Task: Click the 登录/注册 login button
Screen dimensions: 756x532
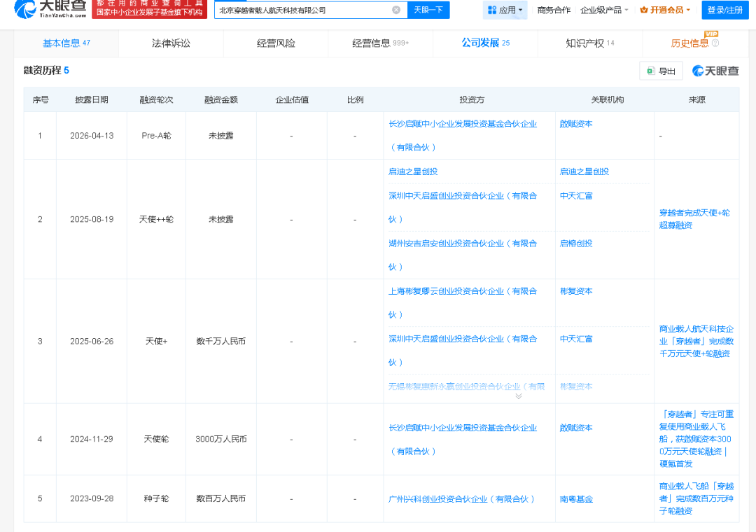Action: (725, 10)
